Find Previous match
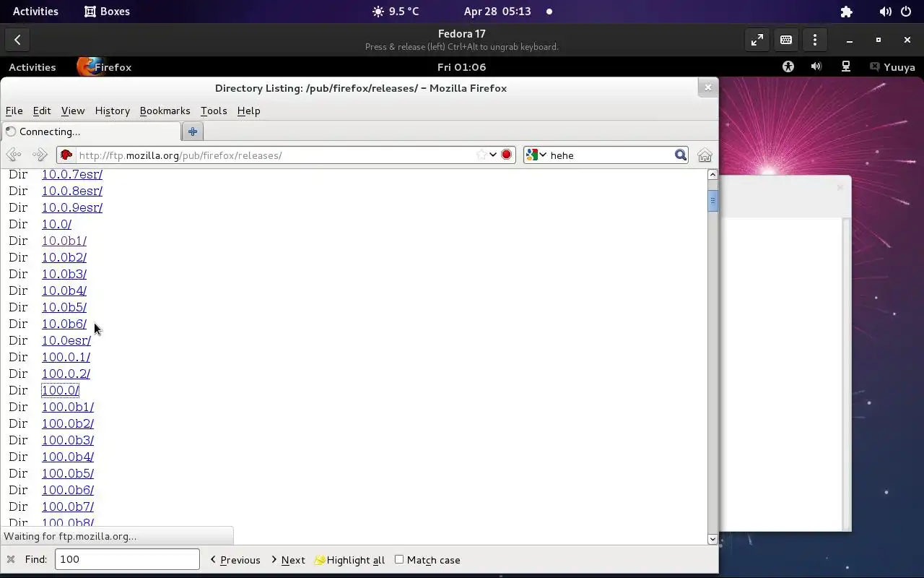Viewport: 924px width, 578px height. click(235, 560)
